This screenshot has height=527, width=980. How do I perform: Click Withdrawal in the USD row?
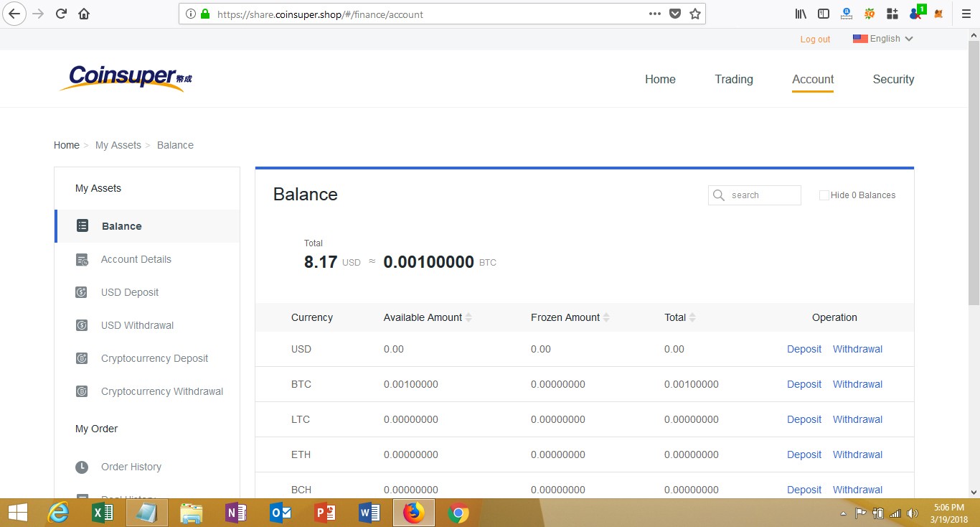(857, 349)
